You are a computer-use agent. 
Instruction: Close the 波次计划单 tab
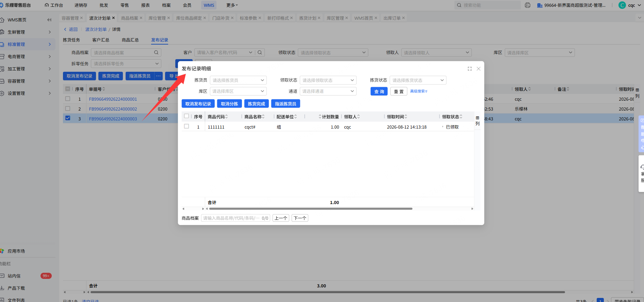(x=113, y=18)
